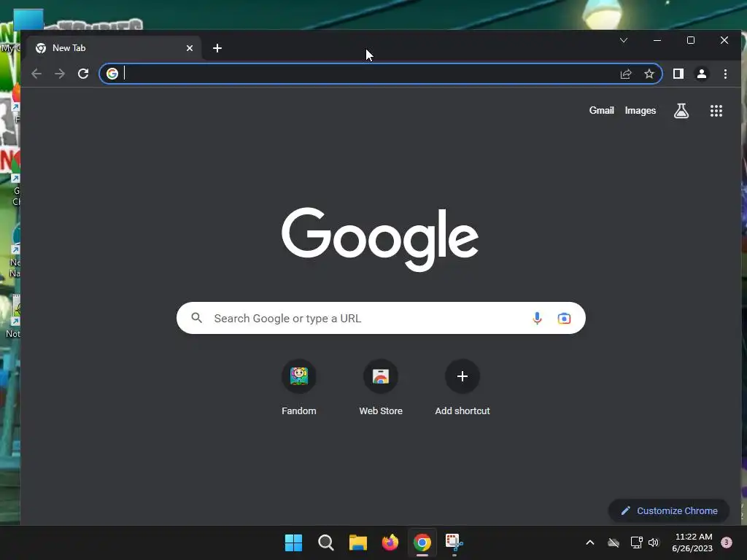Viewport: 747px width, 560px height.
Task: Bookmark this tab with the star icon
Action: coord(649,74)
